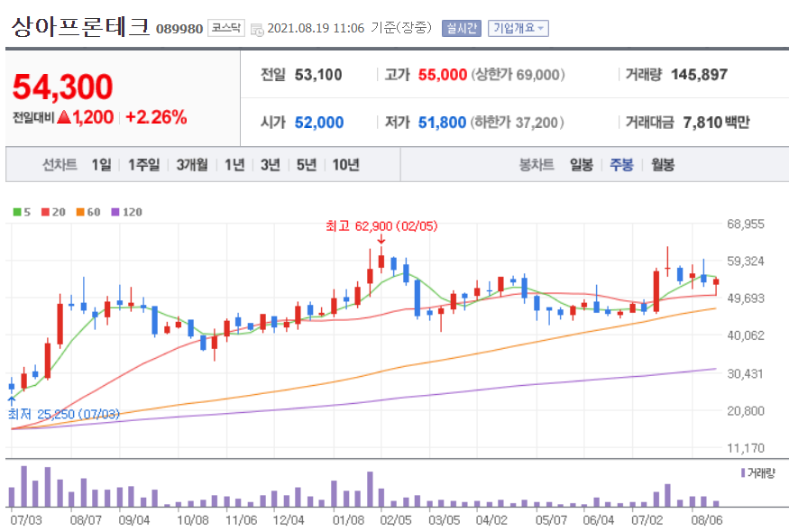This screenshot has width=789, height=532.
Task: Select the 3년 line chart tab
Action: click(271, 165)
